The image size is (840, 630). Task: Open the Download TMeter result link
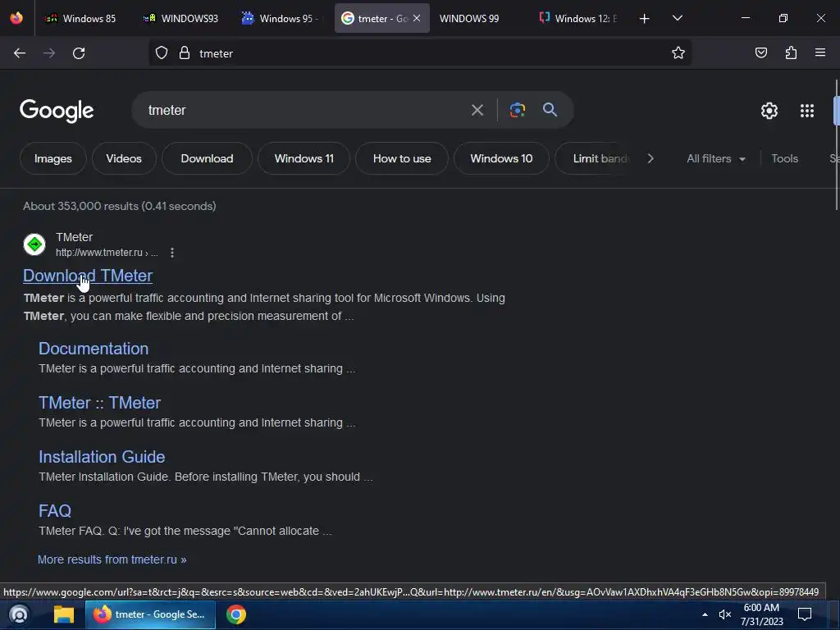pos(88,276)
